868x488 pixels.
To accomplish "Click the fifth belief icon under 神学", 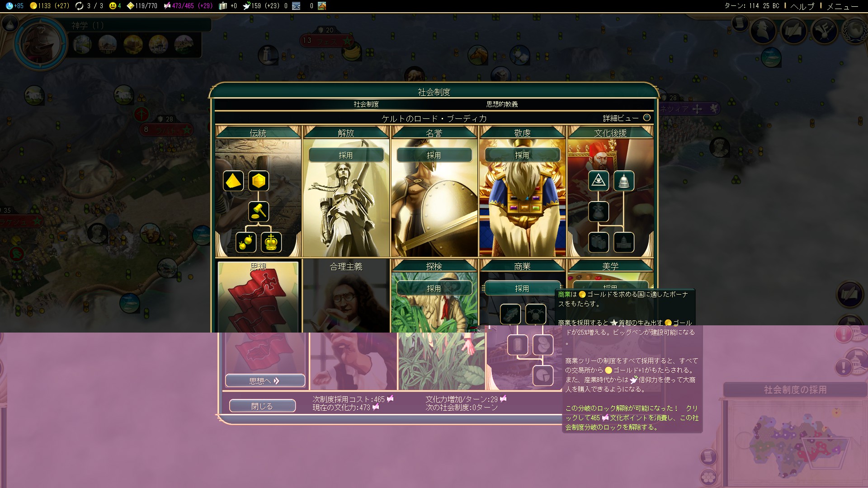I will click(184, 45).
